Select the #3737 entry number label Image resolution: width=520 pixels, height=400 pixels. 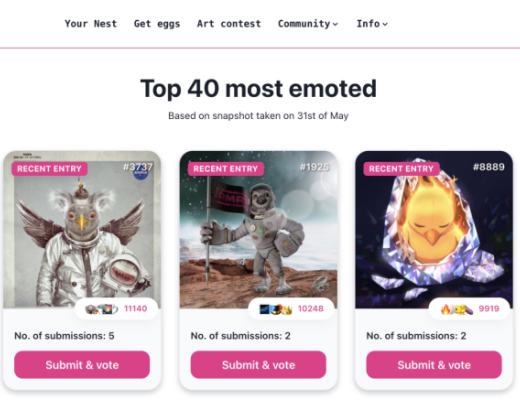click(138, 167)
